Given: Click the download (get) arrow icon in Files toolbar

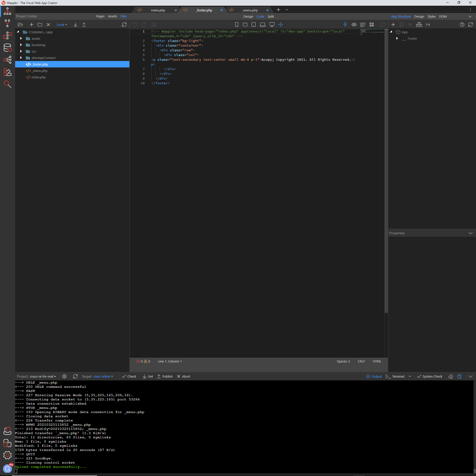Looking at the screenshot, I should [x=76, y=25].
